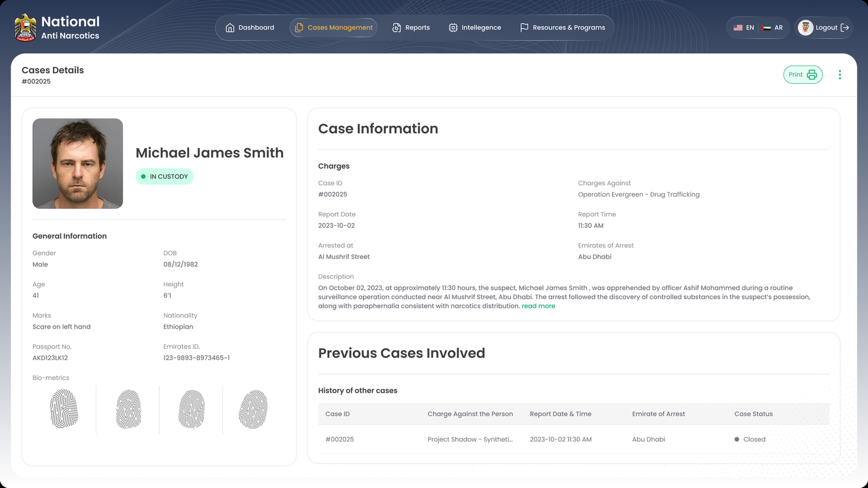Click the Cases Management documents icon
Image resolution: width=868 pixels, height=488 pixels.
tap(299, 28)
